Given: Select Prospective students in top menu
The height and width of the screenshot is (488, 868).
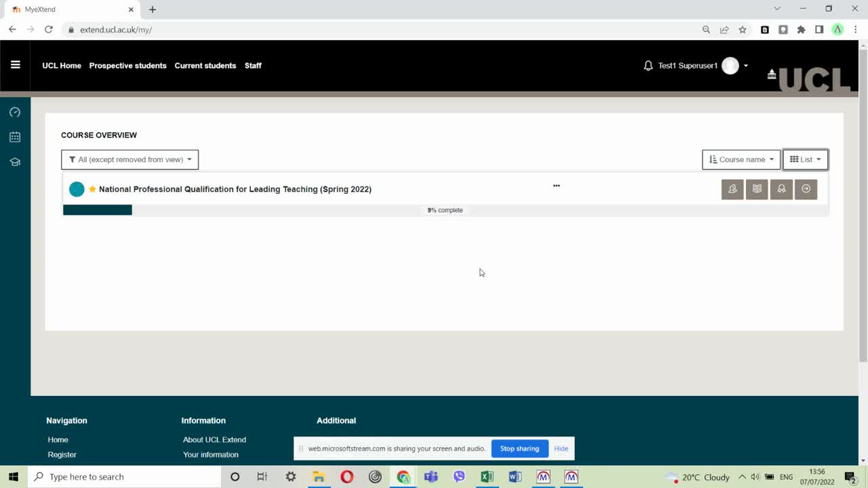Looking at the screenshot, I should [x=127, y=66].
